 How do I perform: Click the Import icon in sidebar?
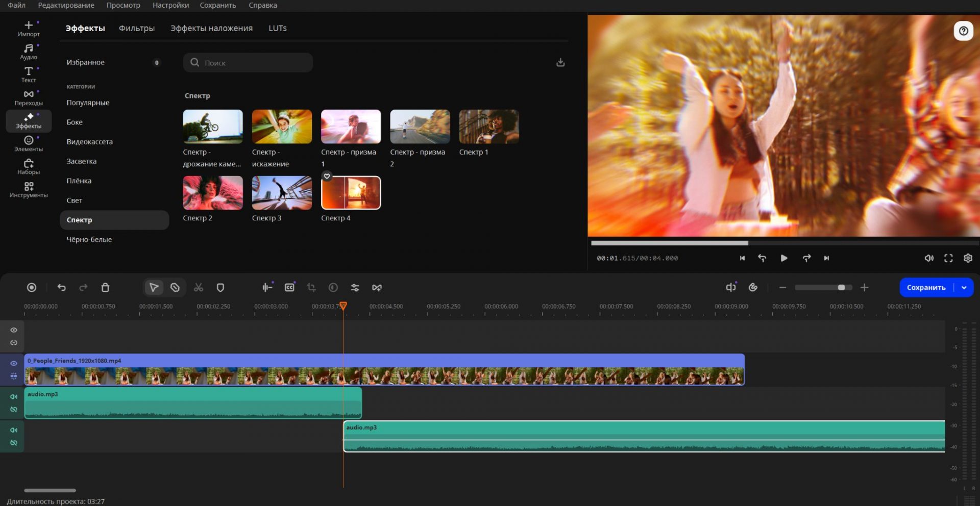pos(29,29)
